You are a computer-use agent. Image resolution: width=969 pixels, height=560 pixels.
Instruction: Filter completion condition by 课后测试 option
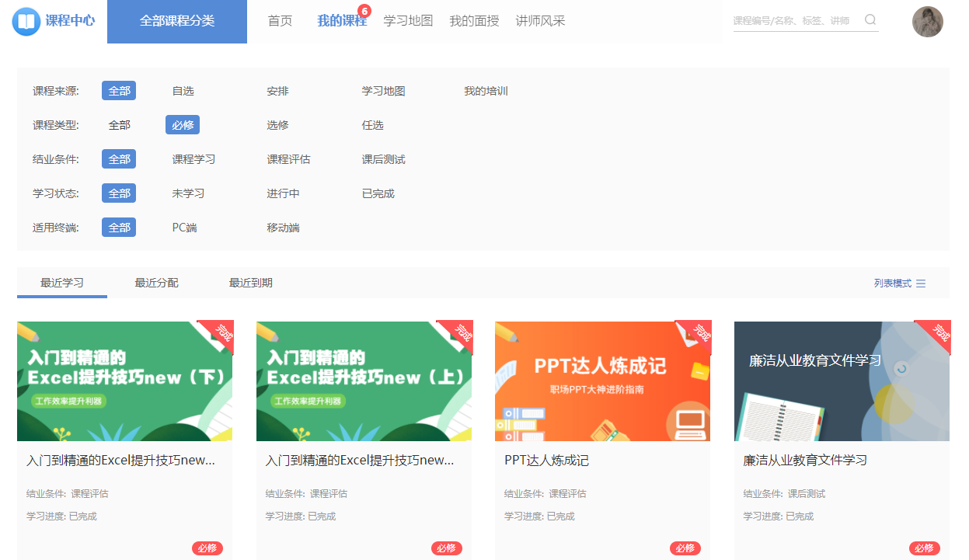point(383,159)
